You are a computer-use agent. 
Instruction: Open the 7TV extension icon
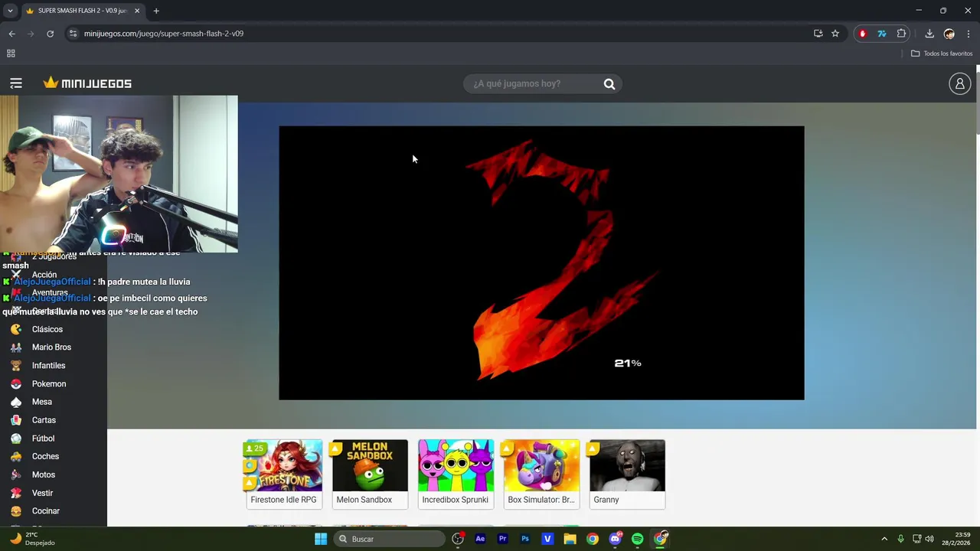(x=882, y=34)
